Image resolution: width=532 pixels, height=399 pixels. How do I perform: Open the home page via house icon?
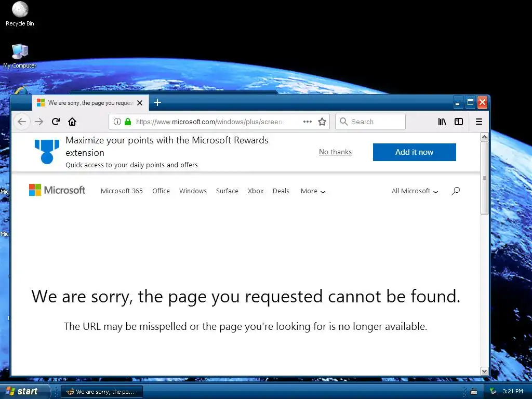(x=72, y=122)
